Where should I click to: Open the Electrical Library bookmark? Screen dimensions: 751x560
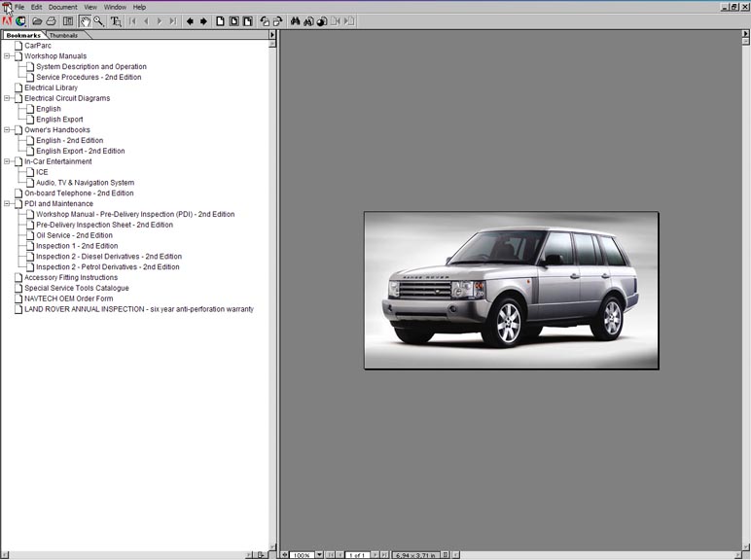(51, 87)
